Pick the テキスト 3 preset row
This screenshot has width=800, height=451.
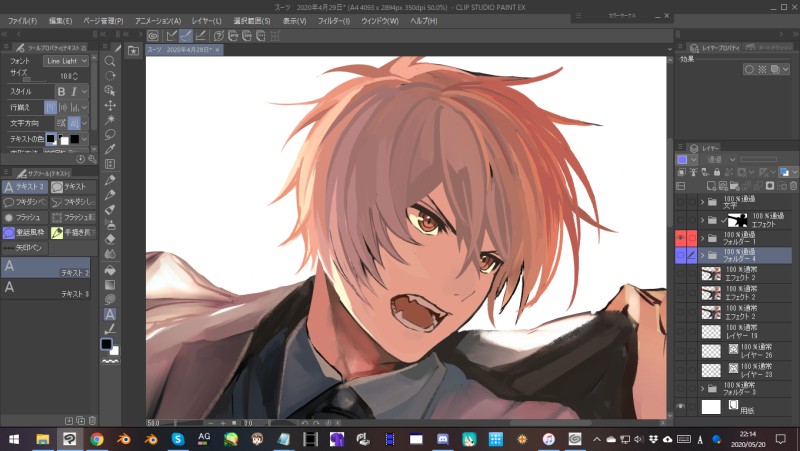click(46, 289)
